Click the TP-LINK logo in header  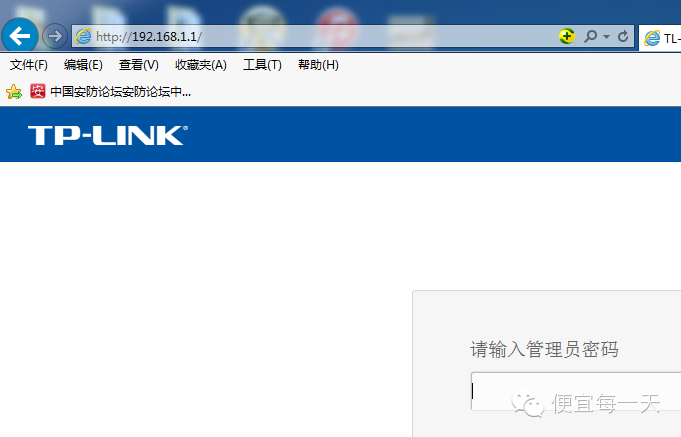pyautogui.click(x=108, y=135)
